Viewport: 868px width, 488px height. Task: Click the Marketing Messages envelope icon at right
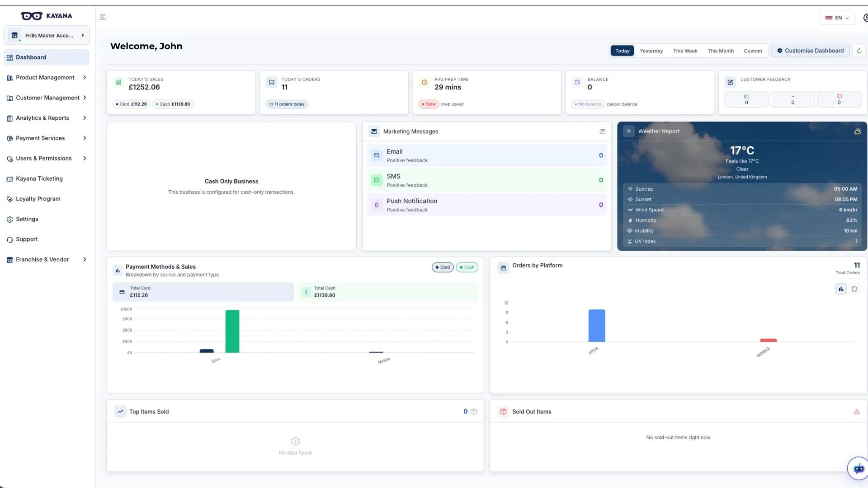tap(602, 131)
